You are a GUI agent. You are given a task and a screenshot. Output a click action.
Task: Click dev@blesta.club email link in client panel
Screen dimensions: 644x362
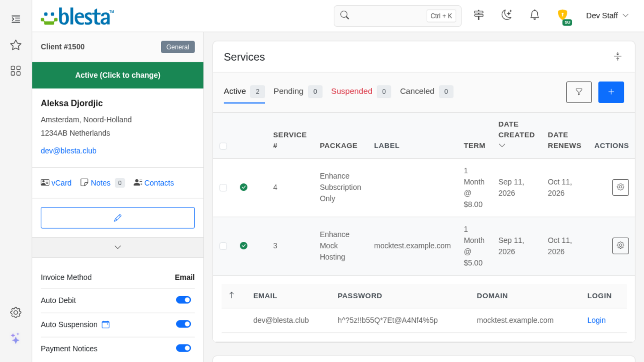pos(68,151)
